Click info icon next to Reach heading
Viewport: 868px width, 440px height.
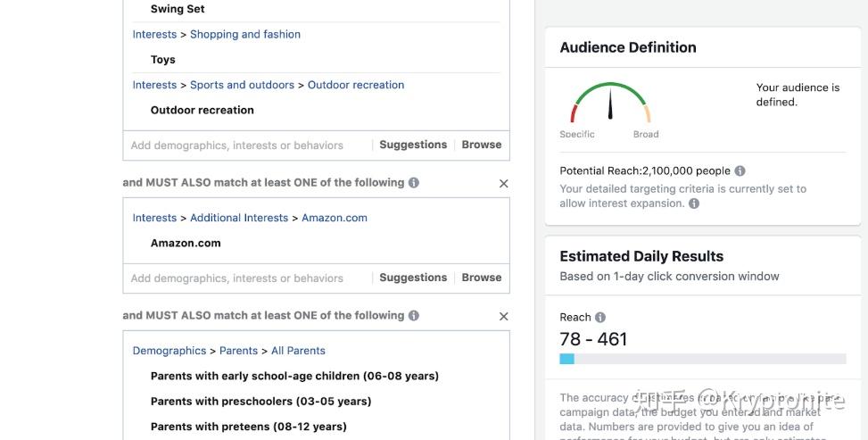coord(600,318)
